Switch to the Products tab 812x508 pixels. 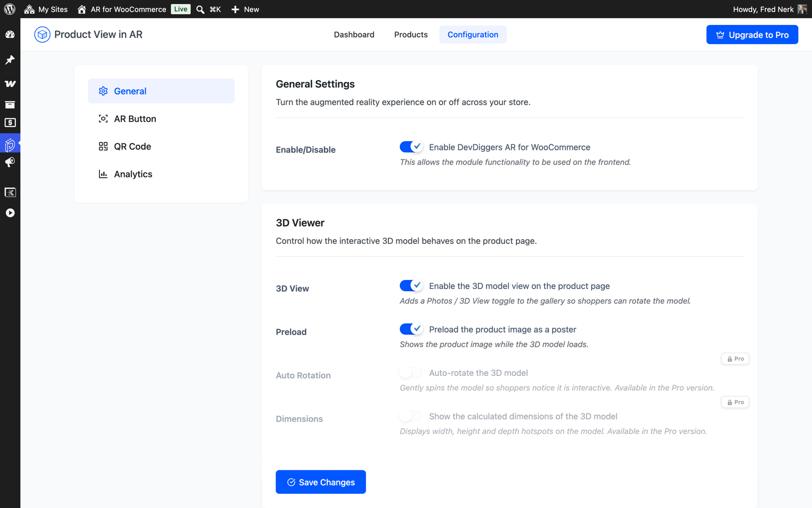[x=411, y=35]
